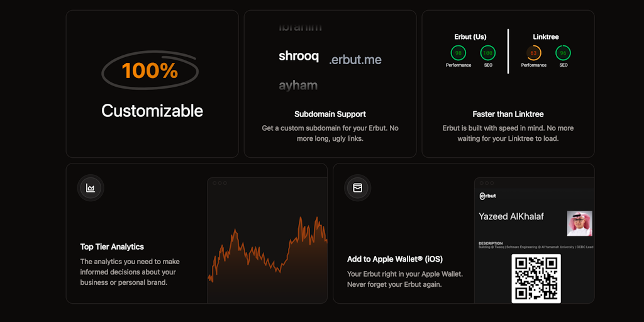Viewport: 644px width, 322px height.
Task: Click the Subdomain Support heading
Action: (330, 114)
